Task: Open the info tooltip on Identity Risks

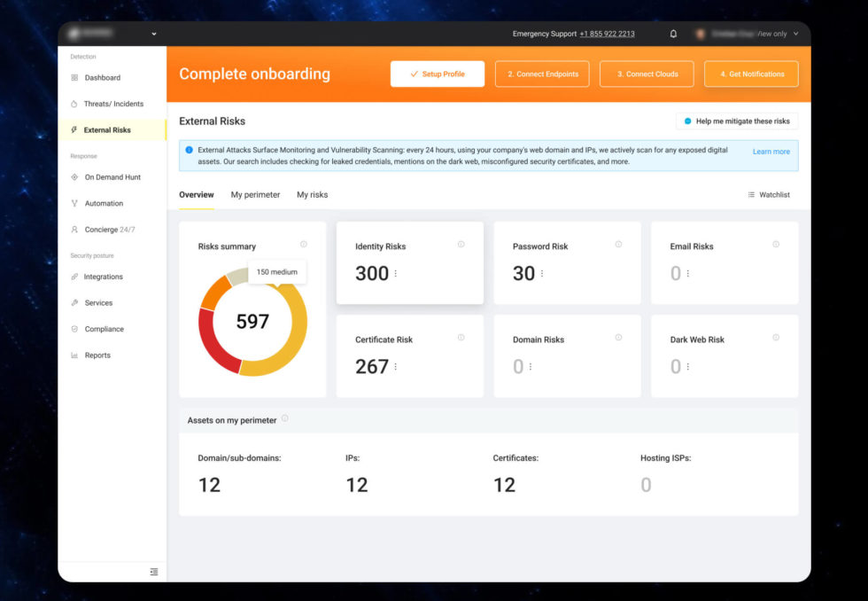Action: [461, 246]
